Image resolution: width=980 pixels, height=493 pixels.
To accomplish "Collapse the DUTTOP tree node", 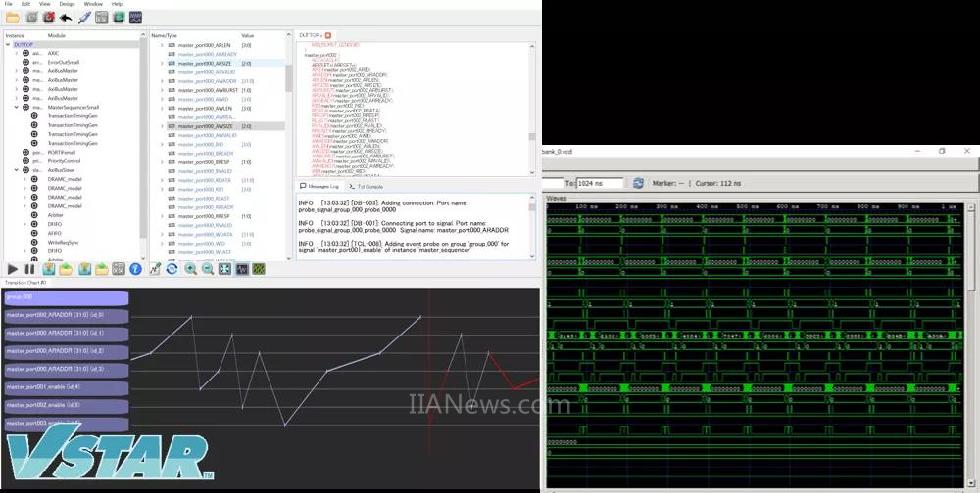I will [x=8, y=45].
